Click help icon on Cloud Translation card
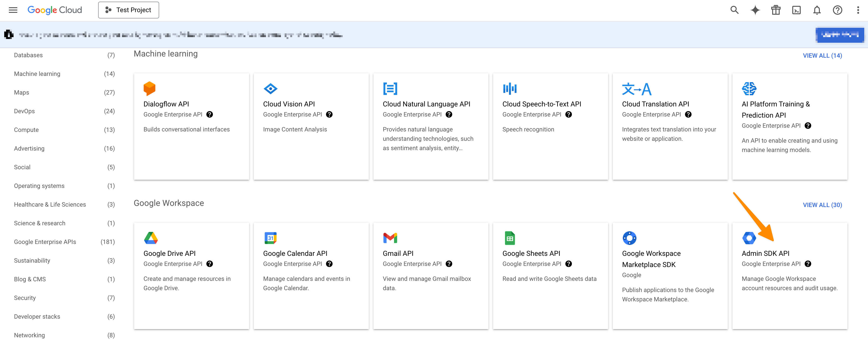This screenshot has width=868, height=345. (688, 114)
